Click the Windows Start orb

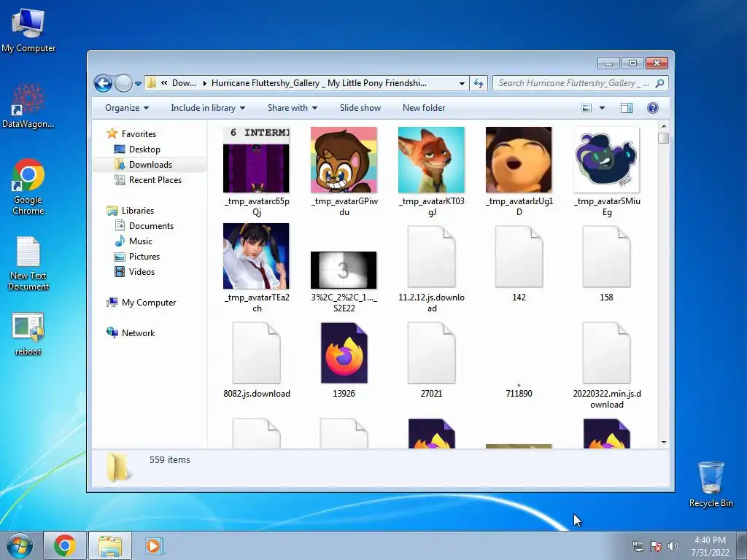pos(20,545)
